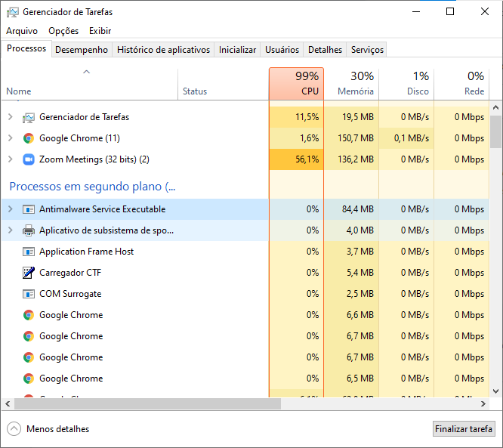Click the 56,1% CPU cell for Zoom
This screenshot has width=503, height=448.
(296, 159)
